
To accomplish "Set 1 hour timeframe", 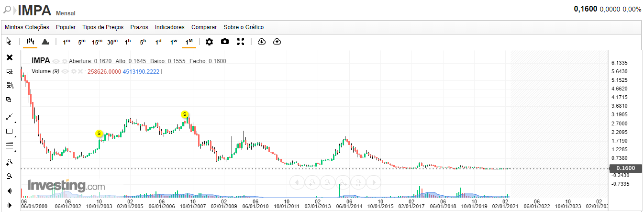I will pos(128,42).
